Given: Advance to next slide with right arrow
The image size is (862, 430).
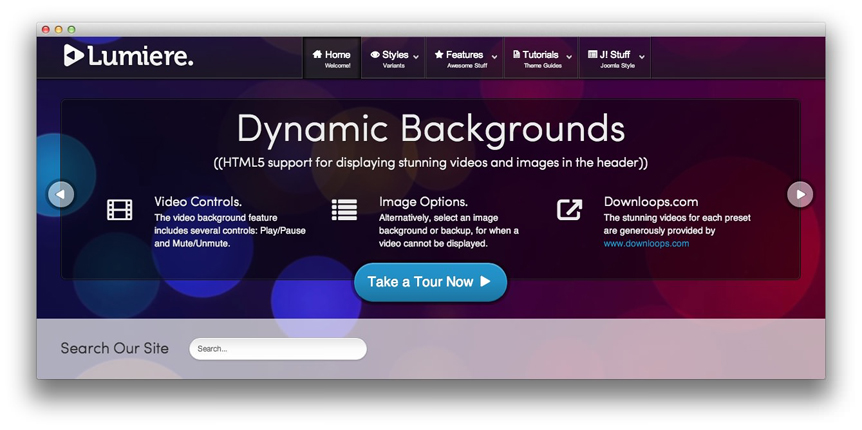Looking at the screenshot, I should coord(800,194).
